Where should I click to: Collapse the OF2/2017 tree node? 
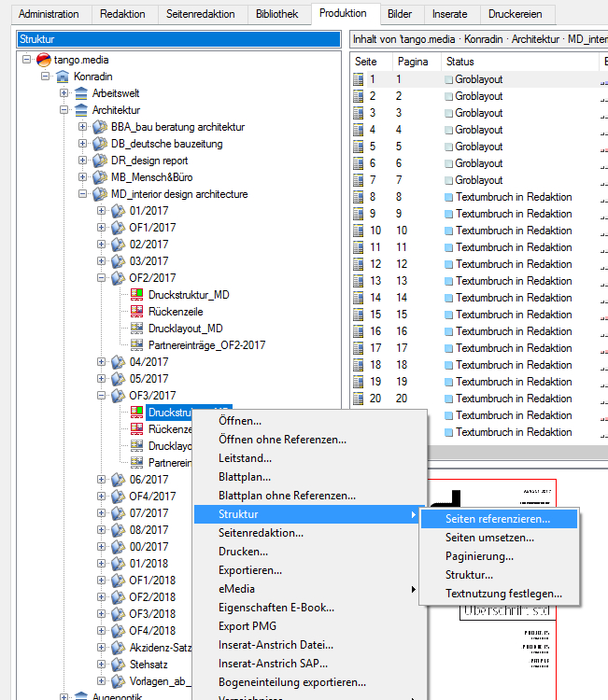pos(101,278)
